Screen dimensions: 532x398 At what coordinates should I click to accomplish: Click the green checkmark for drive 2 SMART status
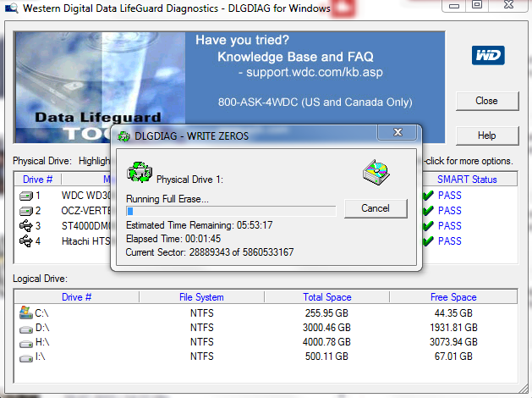(428, 211)
